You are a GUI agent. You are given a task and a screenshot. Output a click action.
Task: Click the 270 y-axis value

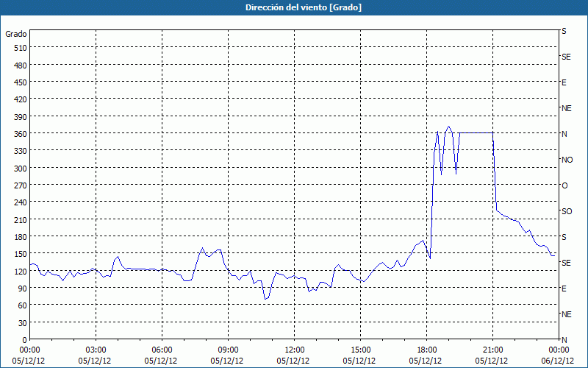21,185
